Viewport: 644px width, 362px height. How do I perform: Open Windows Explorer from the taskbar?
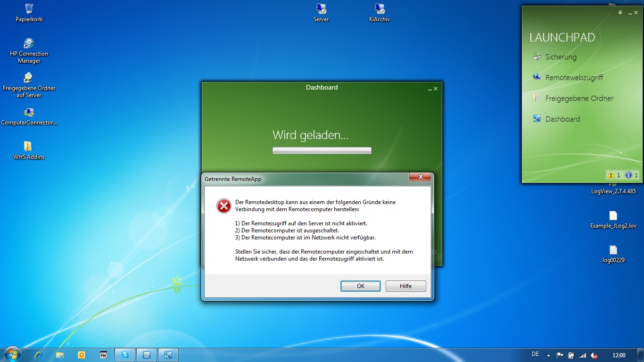click(x=60, y=355)
